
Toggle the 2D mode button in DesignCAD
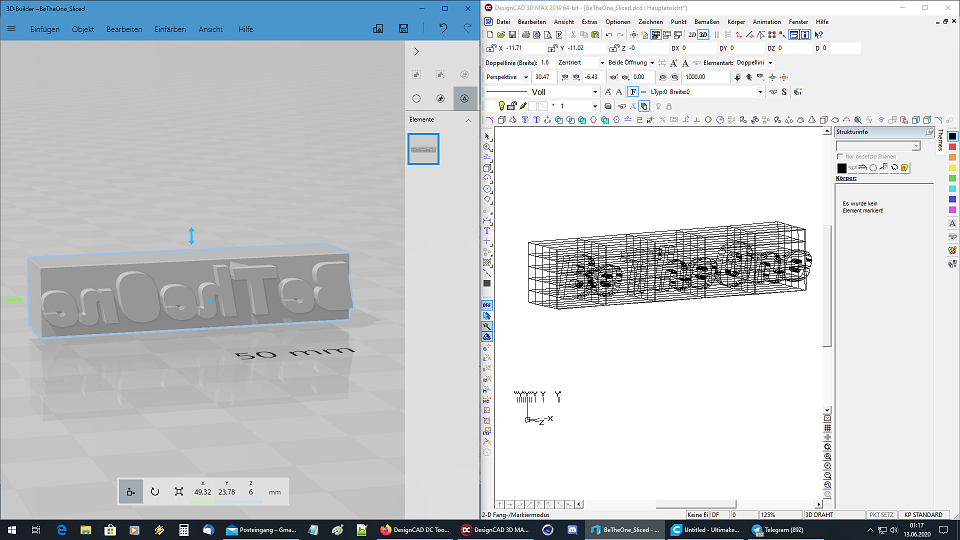[x=690, y=35]
